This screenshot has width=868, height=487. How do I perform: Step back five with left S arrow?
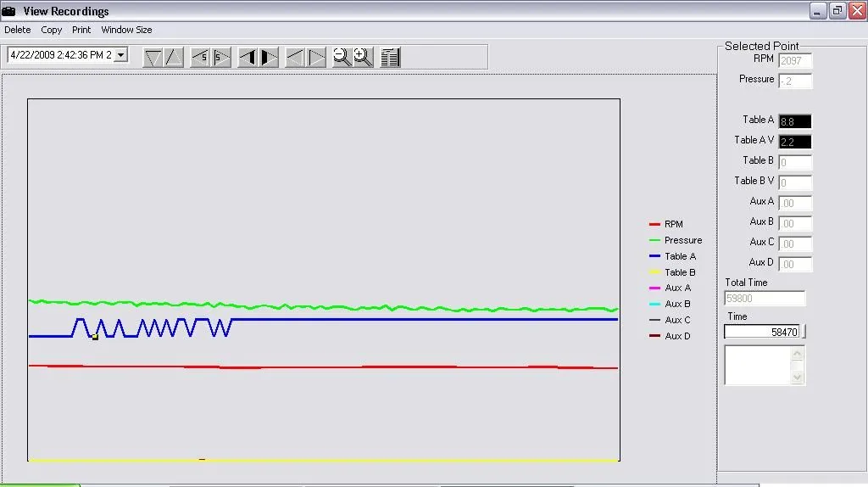pos(199,58)
